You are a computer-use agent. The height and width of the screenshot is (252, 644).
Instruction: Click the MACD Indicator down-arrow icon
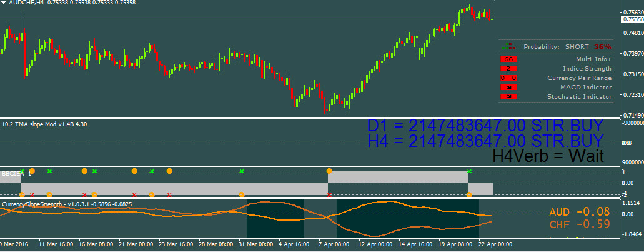pyautogui.click(x=508, y=88)
